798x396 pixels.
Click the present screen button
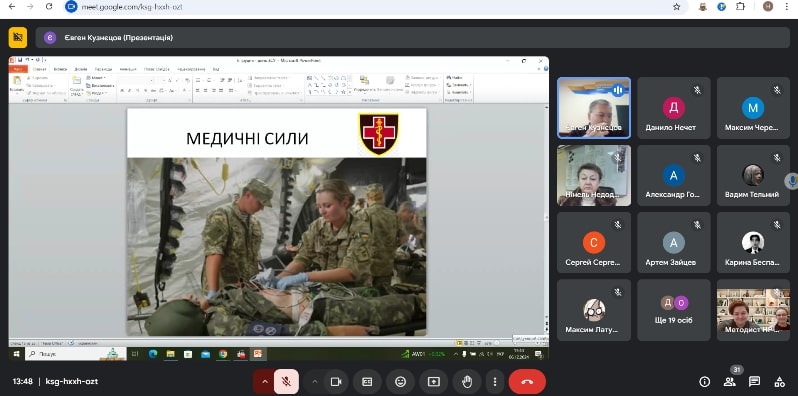click(x=434, y=382)
